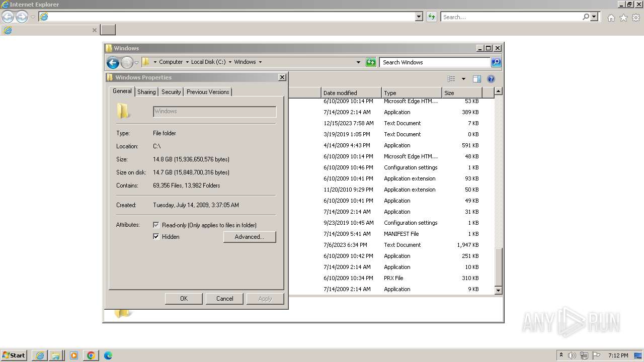Screen dimensions: 644x362
Task: Open Windows Media Player from taskbar
Action: click(74, 355)
